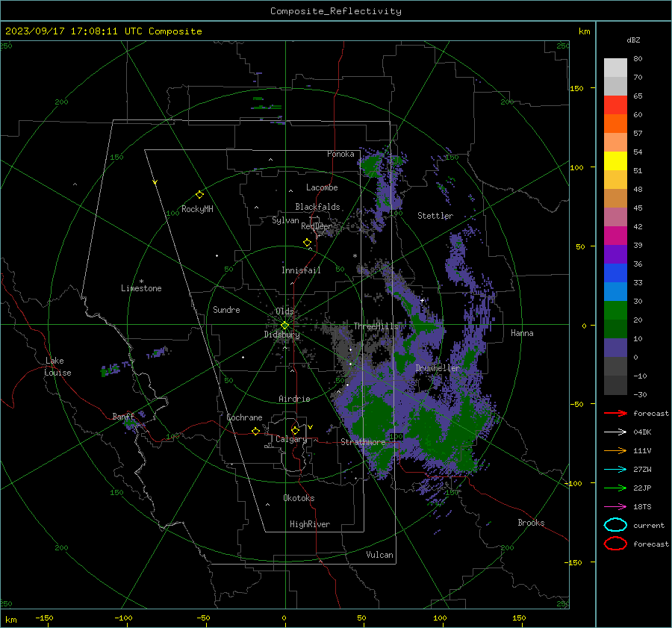
Task: Click the Olds city label
Action: (284, 311)
